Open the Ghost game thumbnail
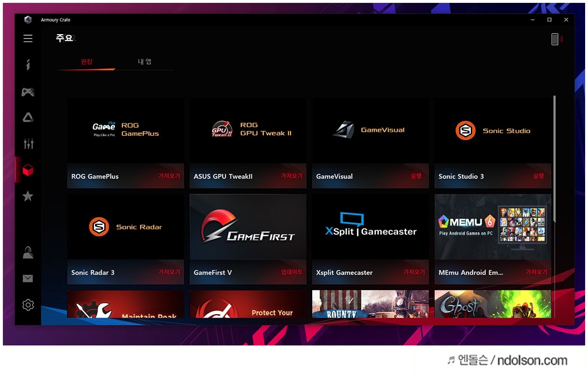This screenshot has height=375, width=588. (x=493, y=304)
